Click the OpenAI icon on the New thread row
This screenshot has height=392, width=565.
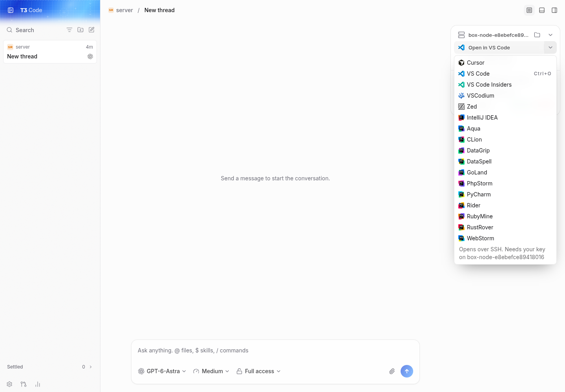[x=90, y=56]
